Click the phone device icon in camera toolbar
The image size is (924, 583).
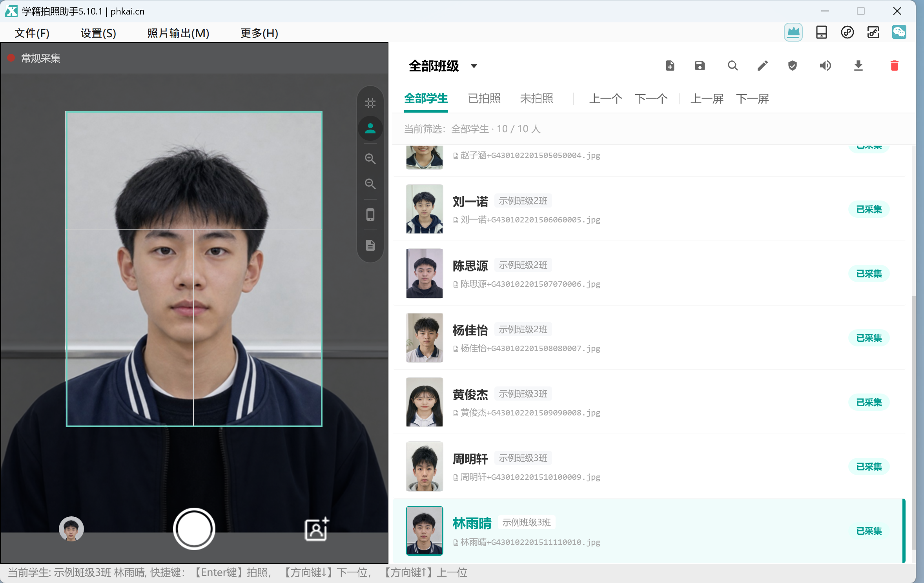pos(370,215)
